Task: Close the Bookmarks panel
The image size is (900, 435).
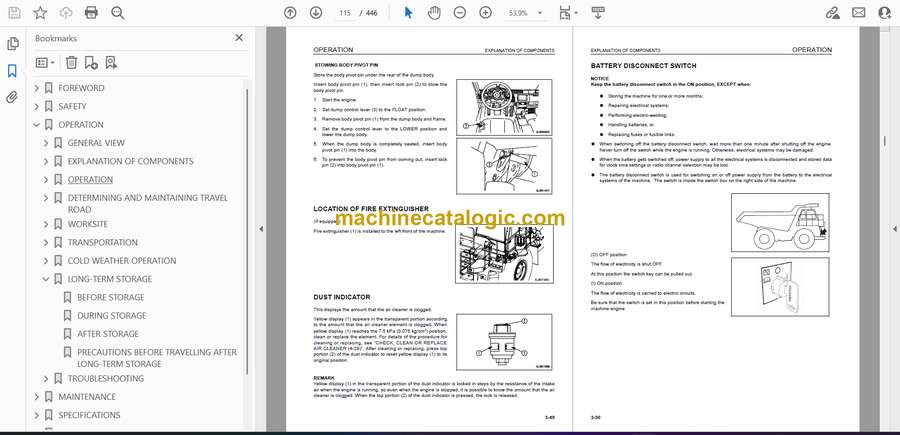Action: click(x=239, y=38)
